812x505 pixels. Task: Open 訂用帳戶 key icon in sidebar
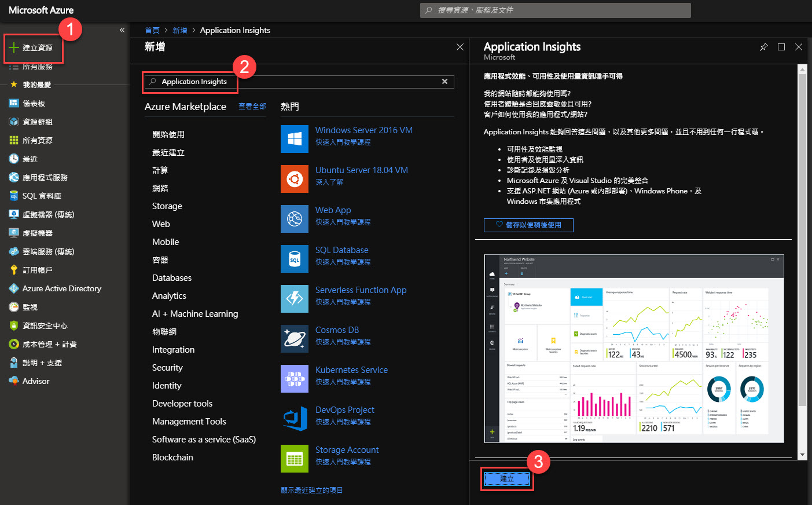click(14, 270)
